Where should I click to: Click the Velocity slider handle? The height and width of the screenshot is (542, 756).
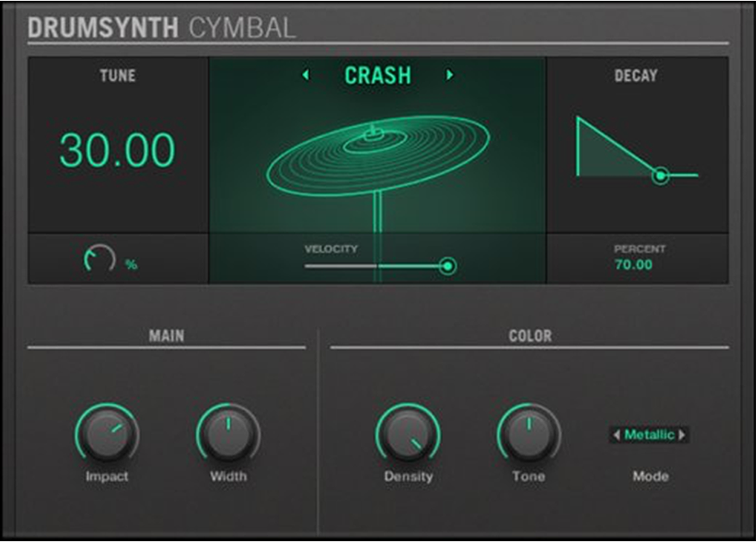click(448, 266)
